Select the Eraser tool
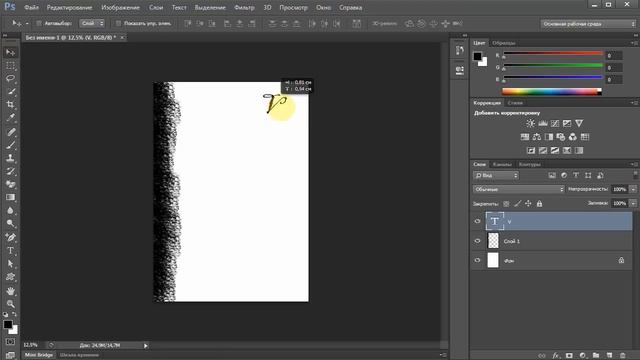The image size is (640, 360). coord(11,184)
